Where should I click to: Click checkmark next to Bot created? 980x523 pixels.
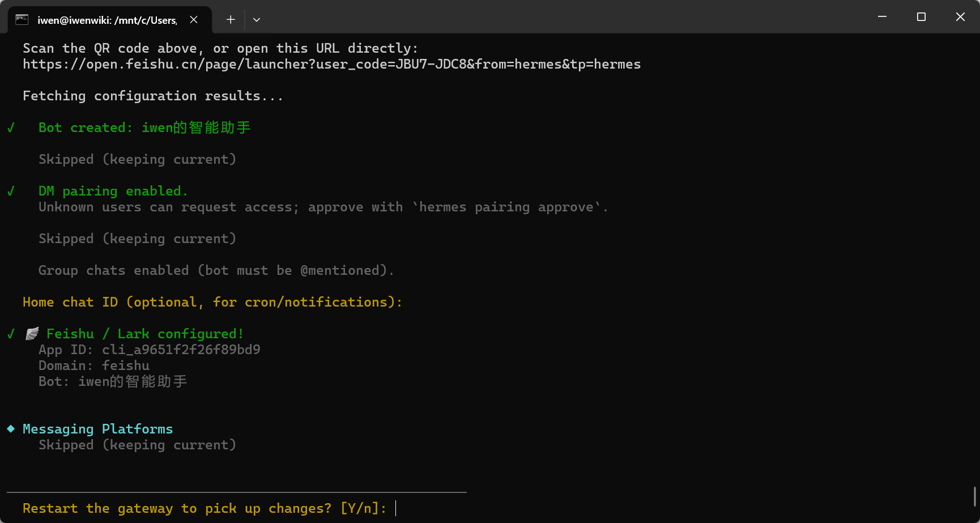pos(11,127)
